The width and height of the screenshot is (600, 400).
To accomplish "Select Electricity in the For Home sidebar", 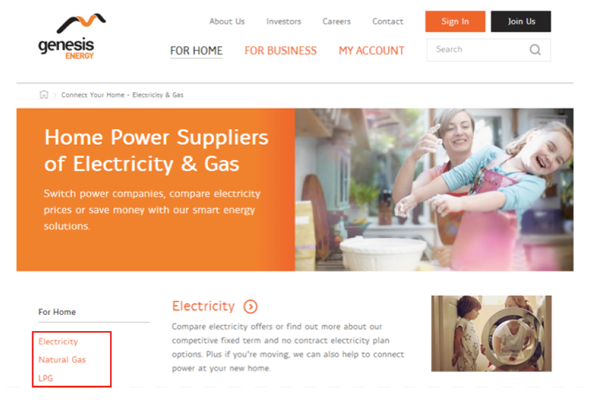I will tap(58, 341).
